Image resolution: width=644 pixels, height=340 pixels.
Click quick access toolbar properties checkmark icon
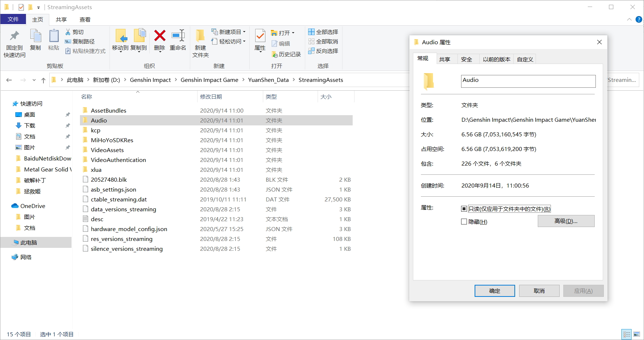[x=21, y=7]
